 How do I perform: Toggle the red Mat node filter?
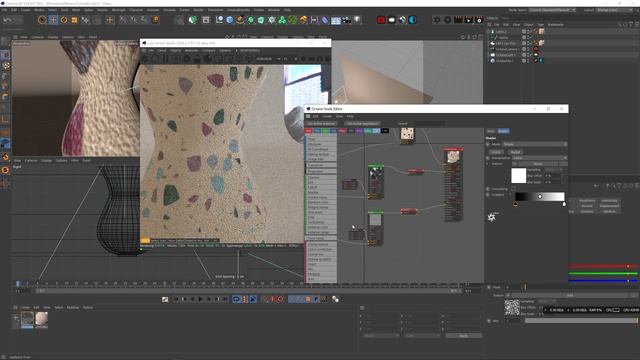point(309,131)
